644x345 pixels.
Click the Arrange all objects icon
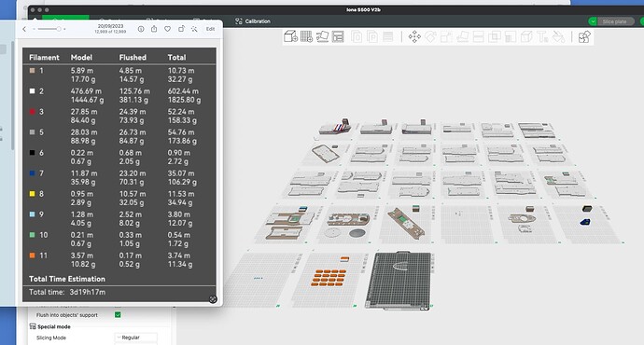[x=338, y=36]
